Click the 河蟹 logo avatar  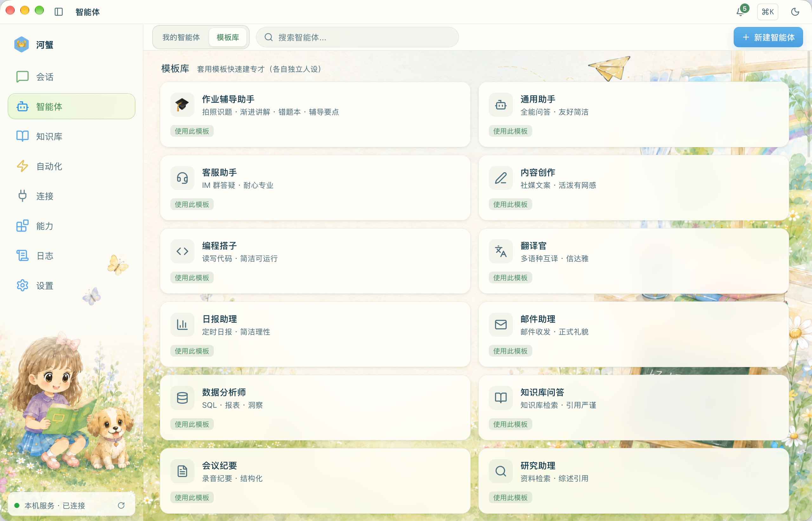[22, 44]
